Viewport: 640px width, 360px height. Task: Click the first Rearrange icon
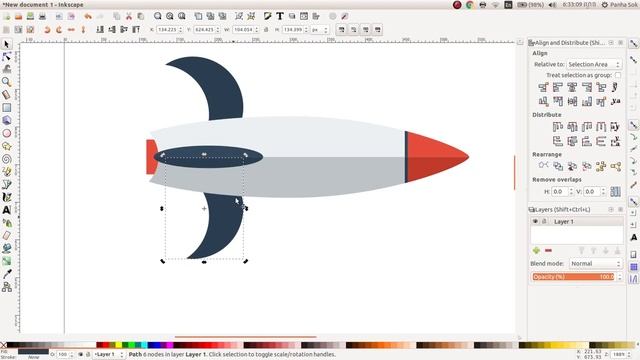pos(543,166)
